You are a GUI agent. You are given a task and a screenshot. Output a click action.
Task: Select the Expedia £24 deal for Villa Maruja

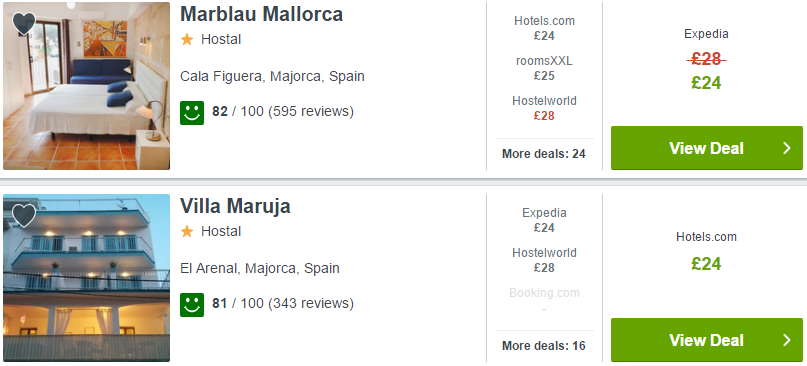[544, 220]
